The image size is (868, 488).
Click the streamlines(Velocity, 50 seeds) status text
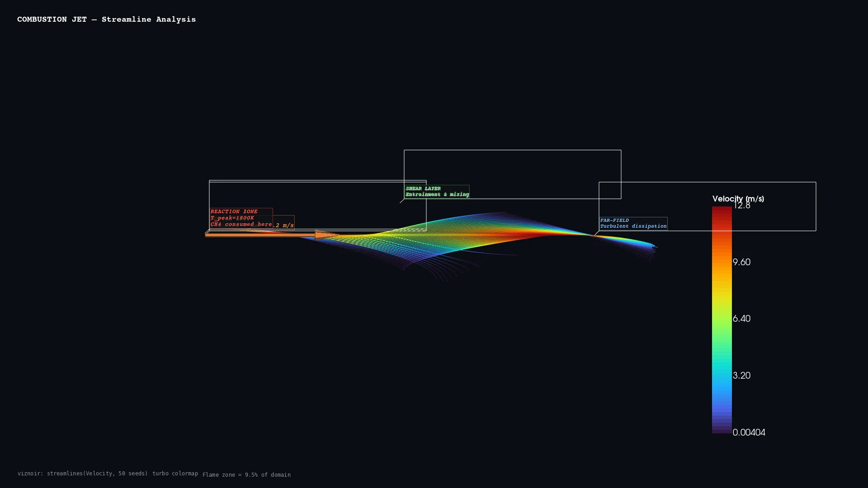tap(98, 474)
